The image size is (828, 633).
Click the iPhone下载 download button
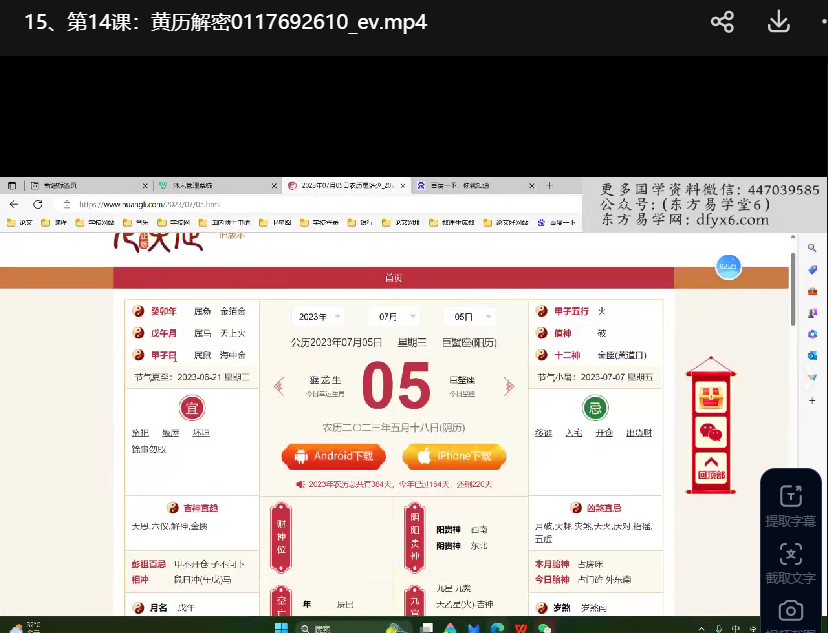coord(454,456)
